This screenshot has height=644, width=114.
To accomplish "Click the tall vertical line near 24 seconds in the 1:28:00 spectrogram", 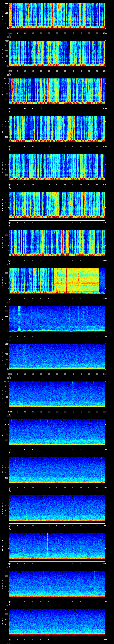I will pyautogui.click(x=47, y=545).
